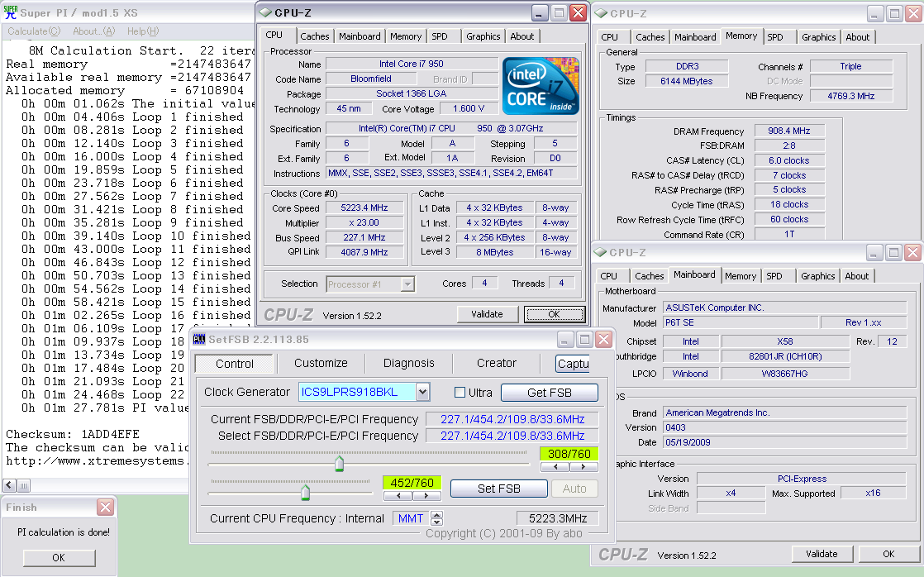Screen dimensions: 924x577
Task: Open the Help menu in Super PI
Action: pyautogui.click(x=143, y=31)
